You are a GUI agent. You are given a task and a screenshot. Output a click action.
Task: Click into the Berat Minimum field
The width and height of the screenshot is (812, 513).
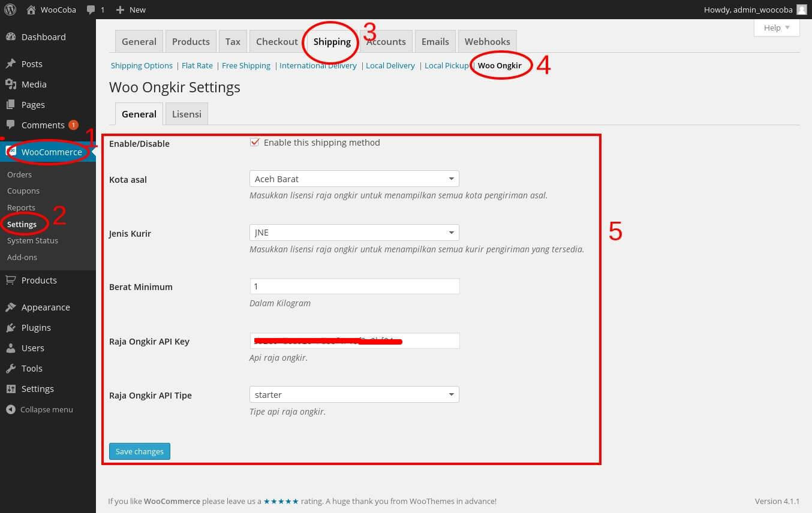coord(354,286)
